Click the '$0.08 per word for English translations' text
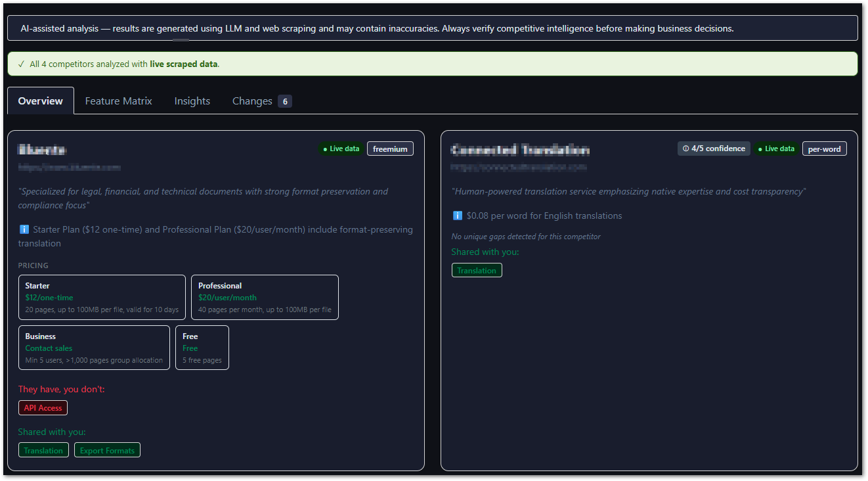The width and height of the screenshot is (868, 481). coord(544,216)
